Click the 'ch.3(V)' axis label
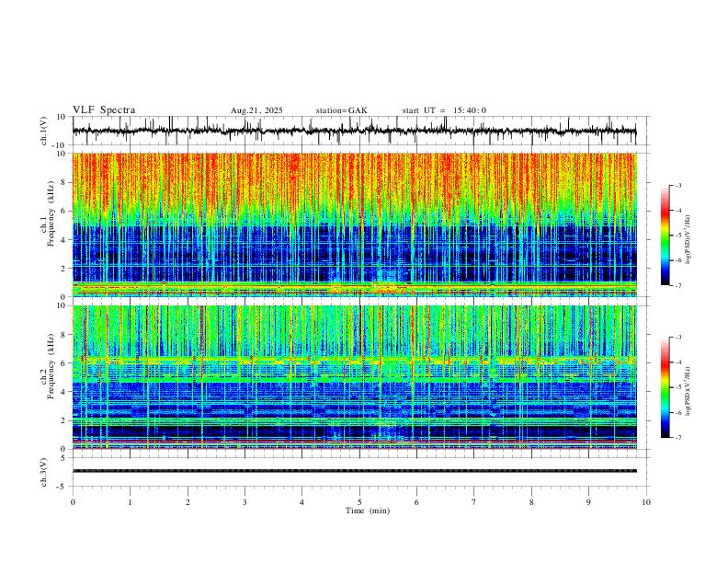The width and height of the screenshot is (728, 563). point(44,472)
